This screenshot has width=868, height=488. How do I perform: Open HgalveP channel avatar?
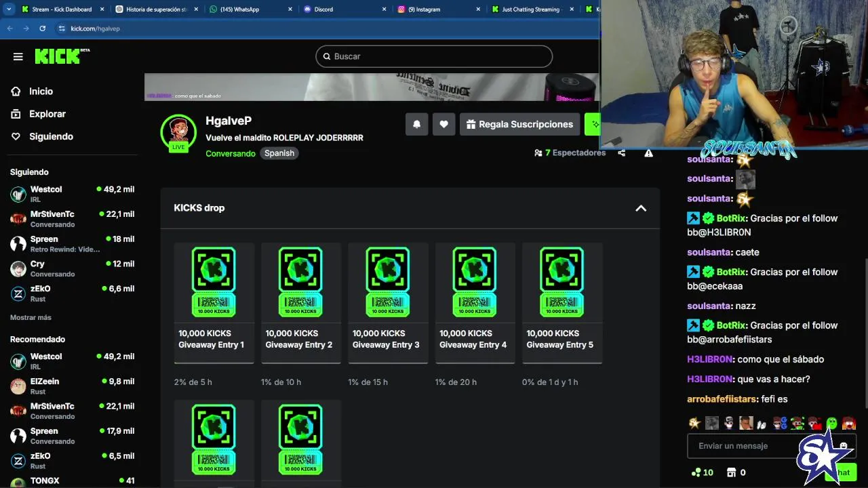point(178,132)
